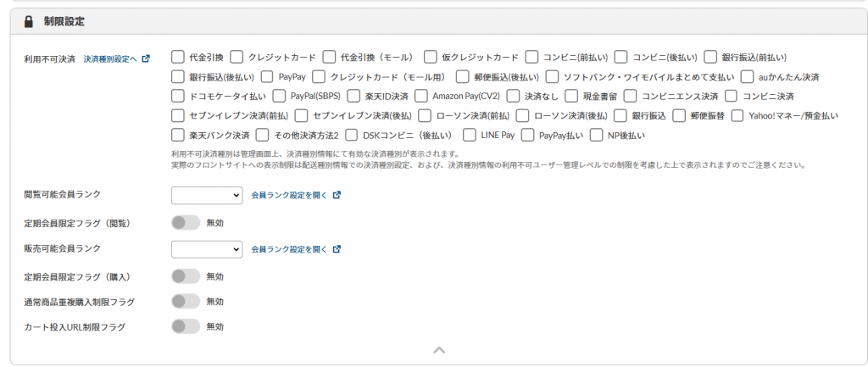This screenshot has width=868, height=367.
Task: Click the 利用不可決済 label
Action: pyautogui.click(x=49, y=58)
